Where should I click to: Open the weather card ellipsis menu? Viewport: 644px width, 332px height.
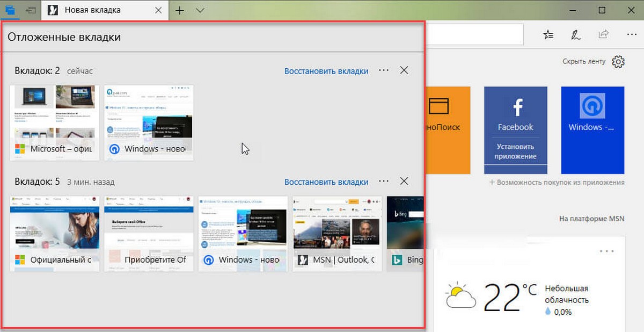[x=606, y=251]
